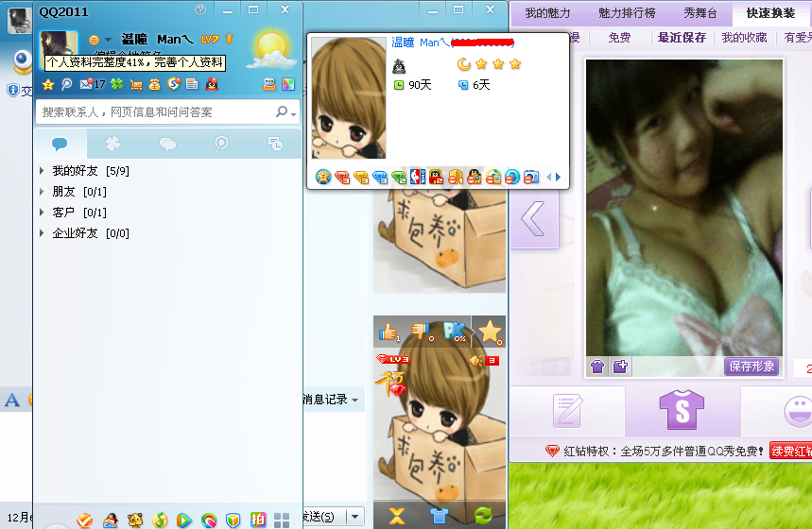812x529 pixels.
Task: Click the blue diamond badge in profile card
Action: tap(380, 178)
